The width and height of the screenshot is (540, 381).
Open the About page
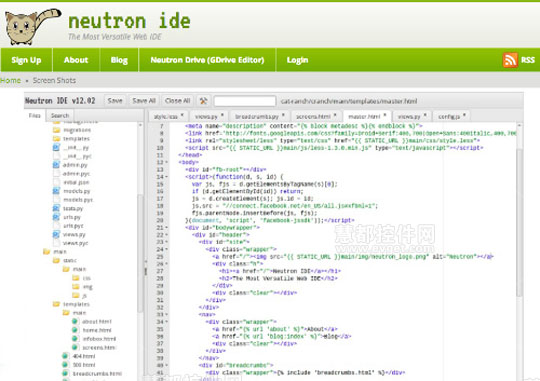point(76,60)
